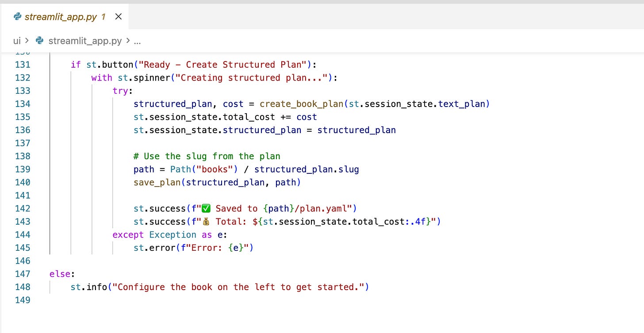The height and width of the screenshot is (333, 644).
Task: Click the save_plan call on line 140
Action: 217,182
